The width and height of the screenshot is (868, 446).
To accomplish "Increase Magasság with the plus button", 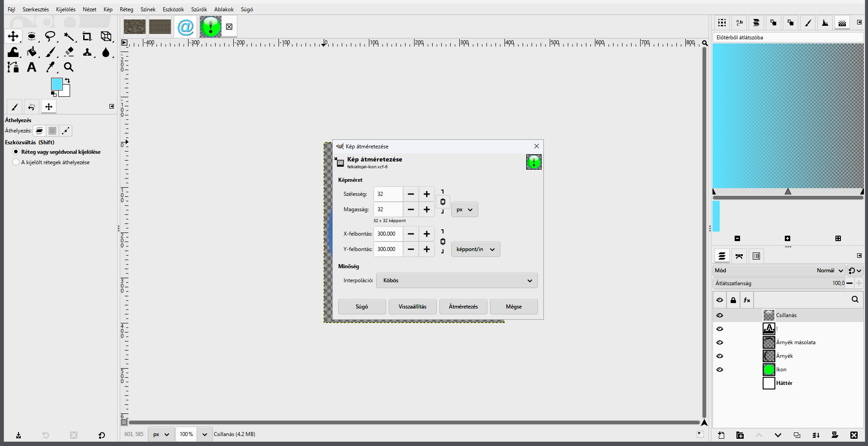I will coord(427,209).
